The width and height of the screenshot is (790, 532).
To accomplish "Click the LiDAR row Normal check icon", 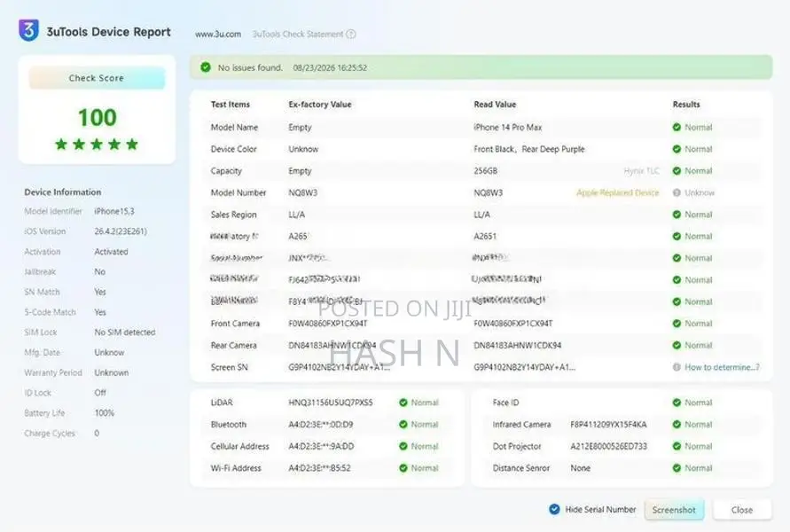I will click(403, 403).
